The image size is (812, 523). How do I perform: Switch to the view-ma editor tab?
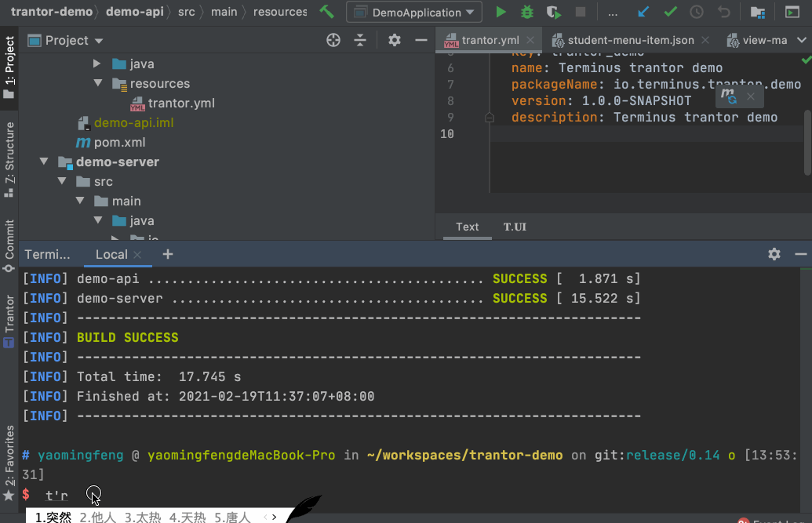[756, 40]
